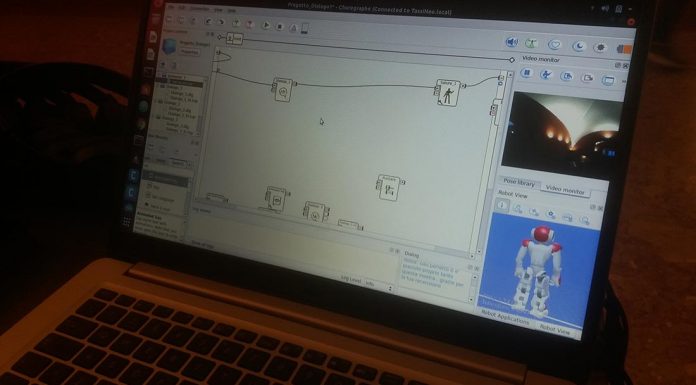Screen dimensions: 696x385
Task: Click the red disconnect robot icon
Action: coord(250,24)
